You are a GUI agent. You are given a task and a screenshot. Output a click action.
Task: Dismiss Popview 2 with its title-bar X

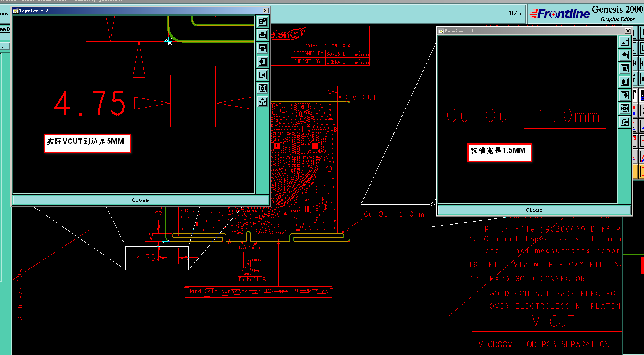[x=266, y=11]
